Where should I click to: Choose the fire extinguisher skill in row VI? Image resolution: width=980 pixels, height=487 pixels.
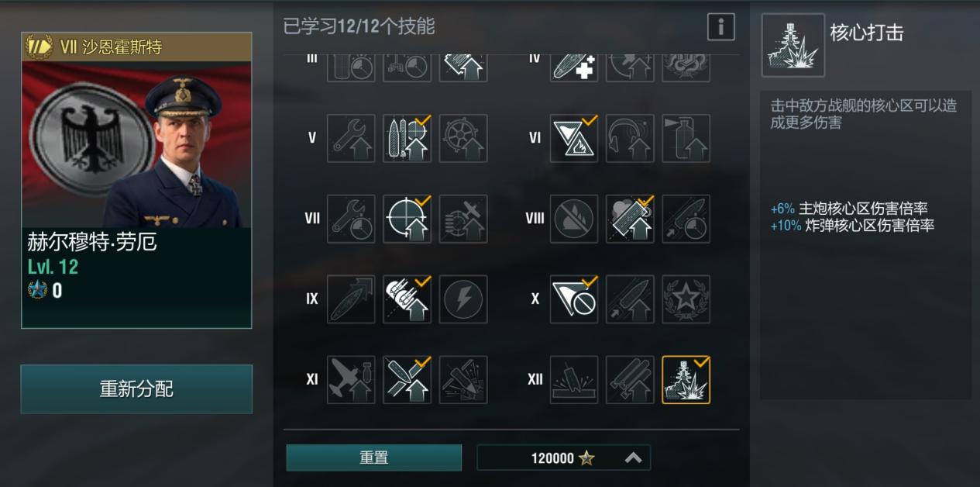686,138
